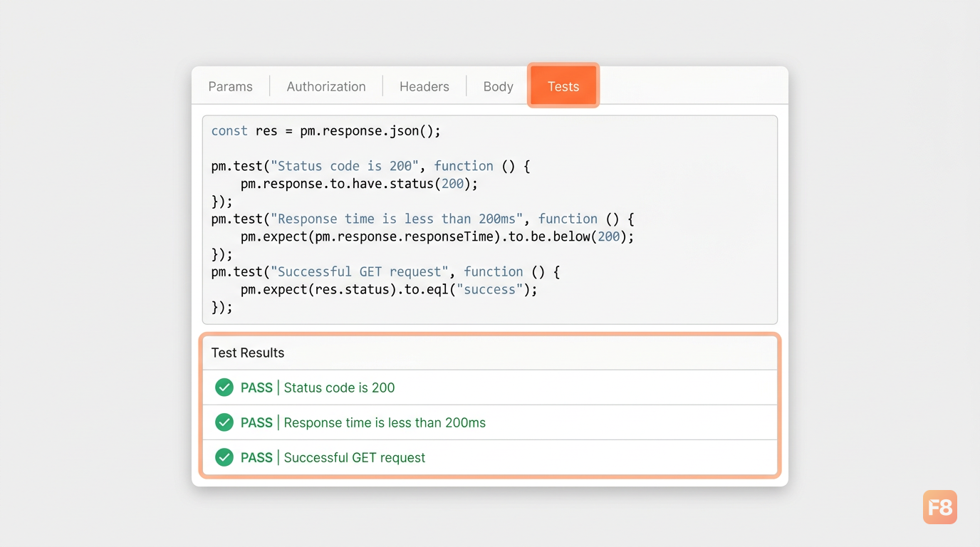Select the 'Status code is 200' result text

(x=339, y=387)
